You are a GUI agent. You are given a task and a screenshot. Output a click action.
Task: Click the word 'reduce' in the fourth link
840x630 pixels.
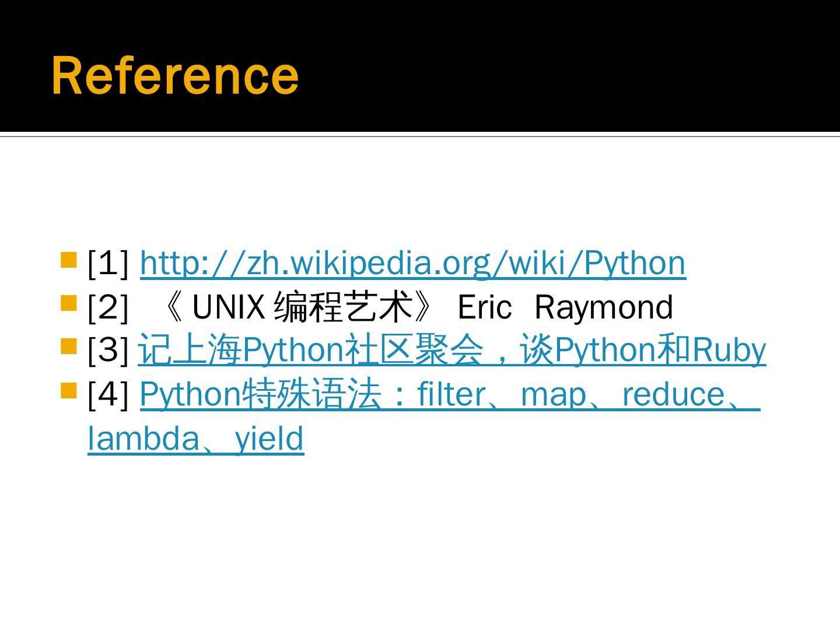tap(673, 394)
